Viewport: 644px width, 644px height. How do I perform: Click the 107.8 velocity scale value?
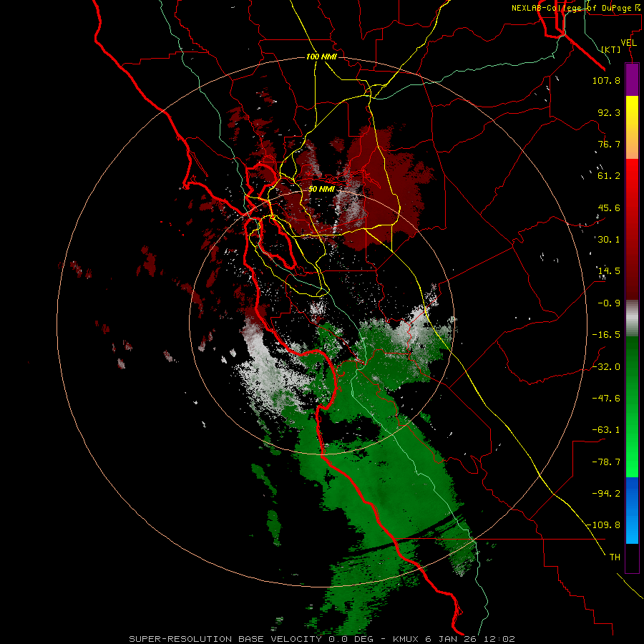[x=606, y=80]
